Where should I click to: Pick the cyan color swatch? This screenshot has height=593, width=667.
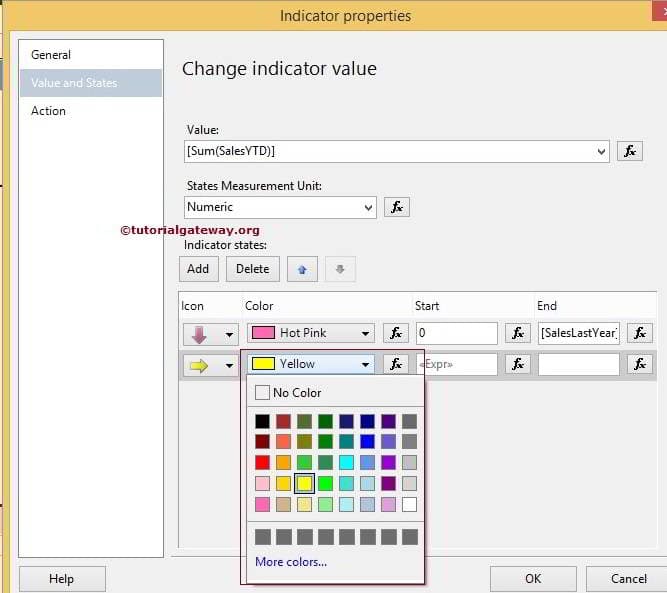(x=346, y=462)
